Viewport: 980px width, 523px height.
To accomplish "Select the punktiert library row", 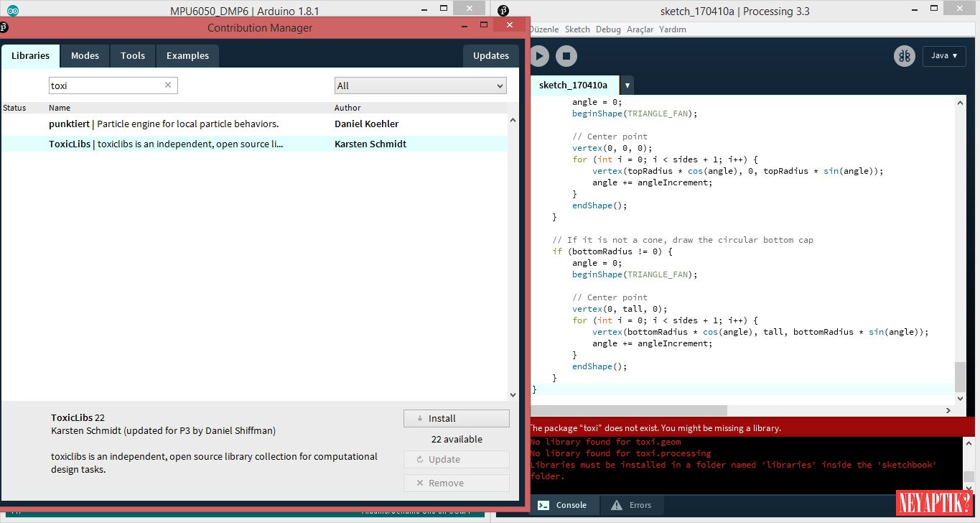I will 254,124.
